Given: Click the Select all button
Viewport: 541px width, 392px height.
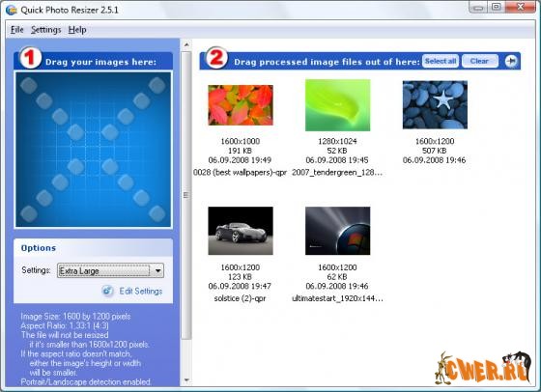Looking at the screenshot, I should click(441, 61).
